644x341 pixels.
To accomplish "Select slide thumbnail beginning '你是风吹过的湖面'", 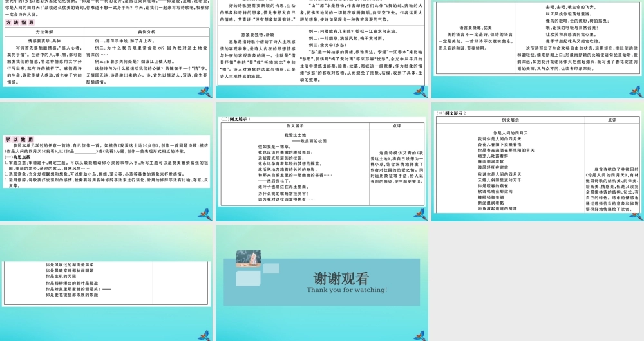I will tap(106, 282).
